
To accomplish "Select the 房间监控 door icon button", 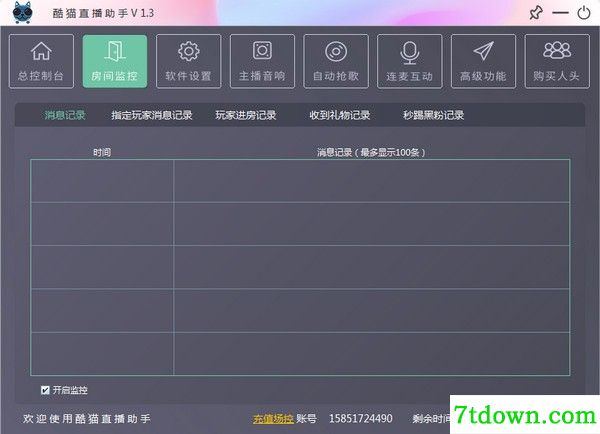I will tap(115, 61).
